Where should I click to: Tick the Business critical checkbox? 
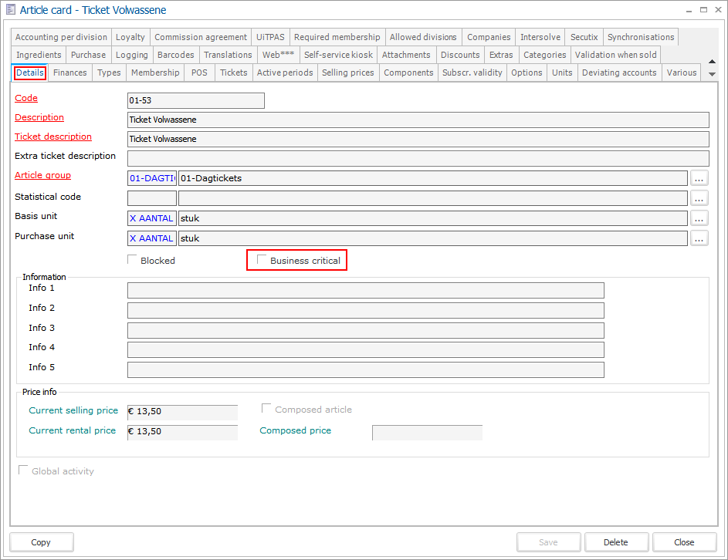tap(262, 260)
